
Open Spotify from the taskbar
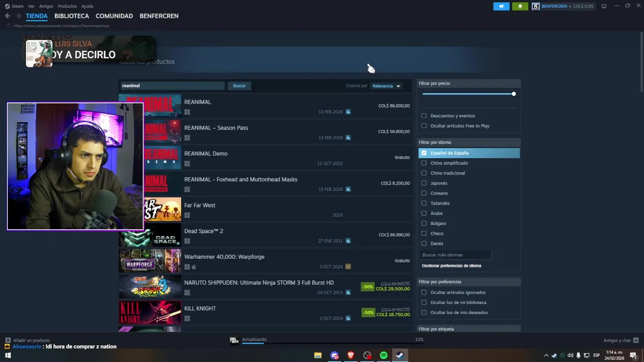pos(383,355)
